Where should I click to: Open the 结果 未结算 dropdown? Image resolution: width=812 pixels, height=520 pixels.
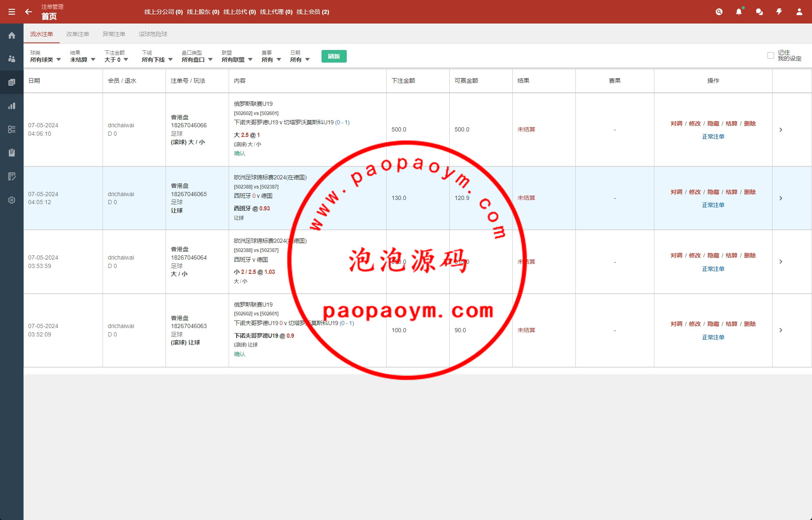pyautogui.click(x=82, y=56)
